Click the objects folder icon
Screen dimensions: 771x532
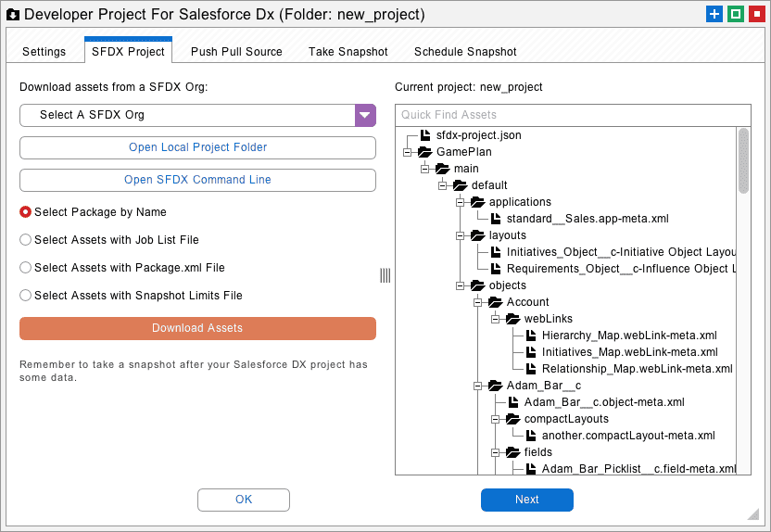click(x=478, y=285)
